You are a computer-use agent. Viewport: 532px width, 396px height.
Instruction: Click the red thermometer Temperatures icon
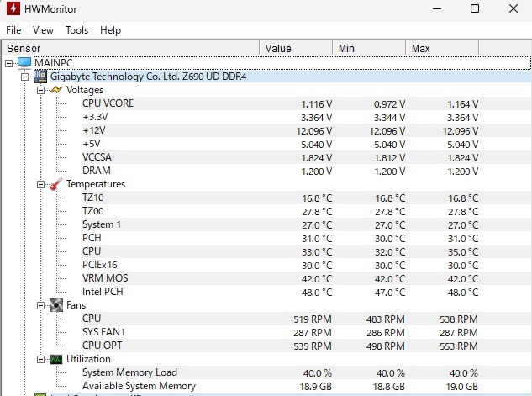point(56,184)
